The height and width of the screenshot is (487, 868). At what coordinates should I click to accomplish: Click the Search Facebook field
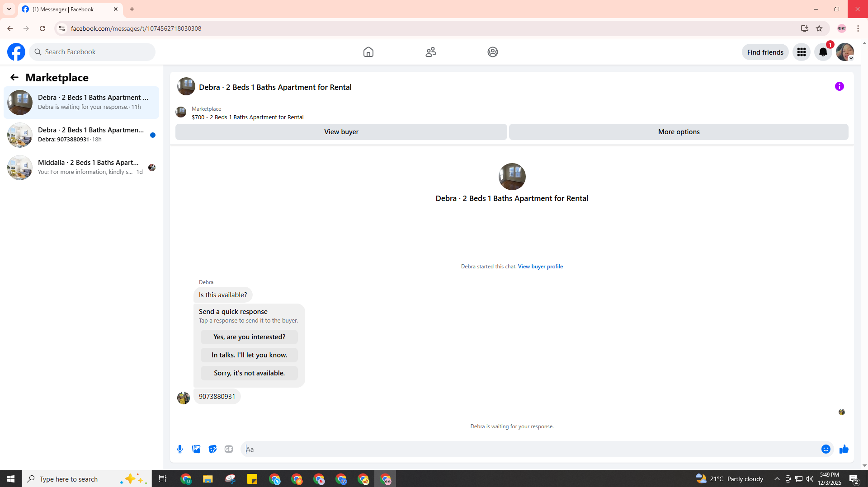92,52
